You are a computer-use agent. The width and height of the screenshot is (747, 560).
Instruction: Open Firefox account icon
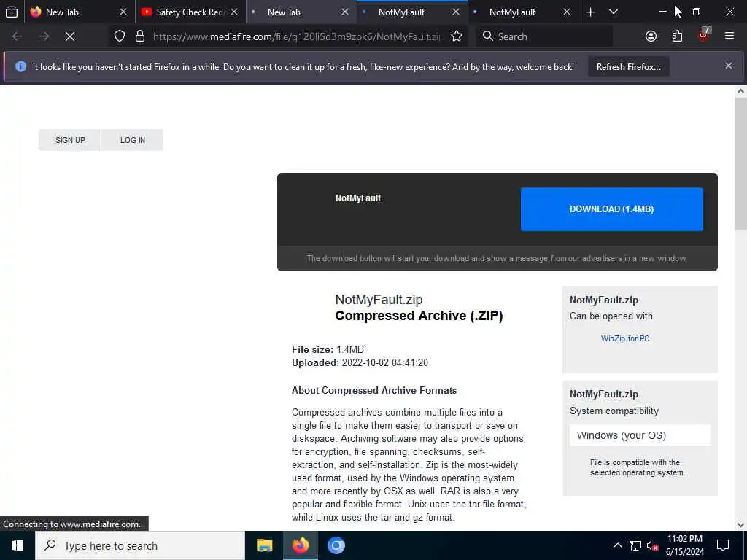point(651,36)
